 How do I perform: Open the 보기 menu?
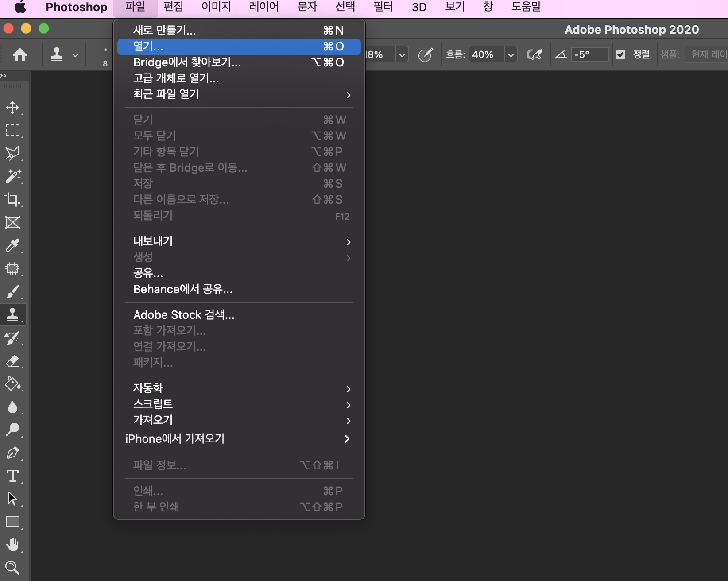pyautogui.click(x=455, y=7)
